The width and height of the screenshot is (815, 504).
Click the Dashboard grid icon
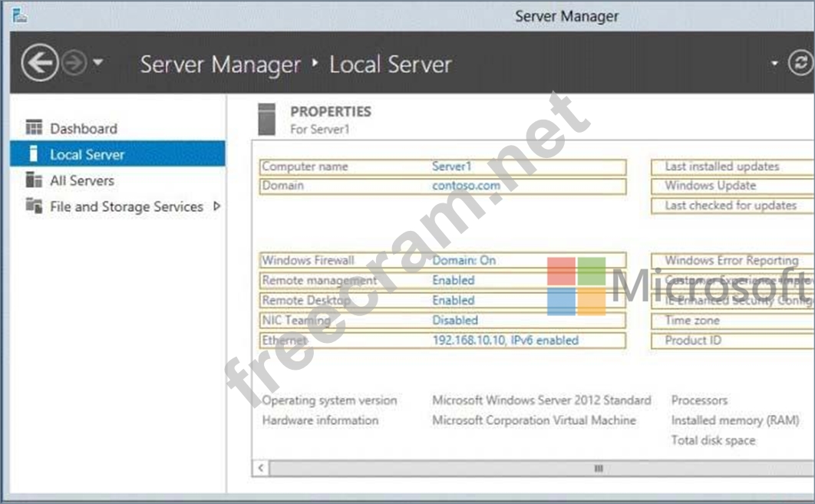click(35, 127)
